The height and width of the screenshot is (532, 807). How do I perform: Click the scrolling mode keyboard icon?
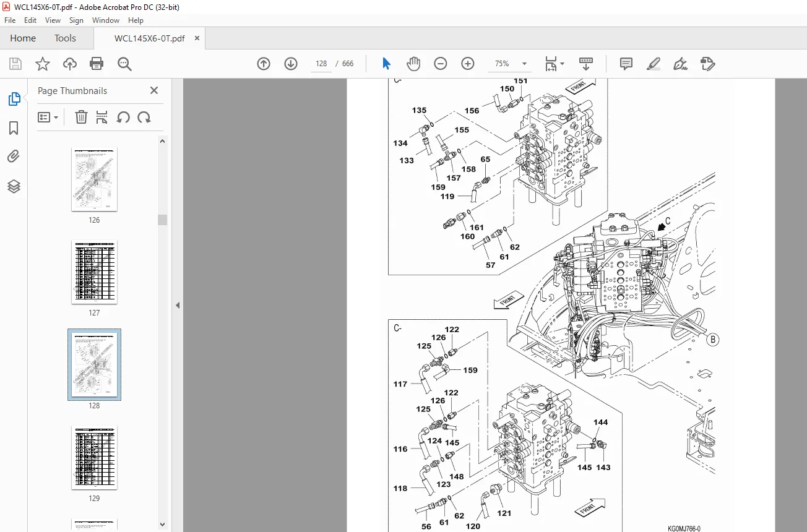586,64
